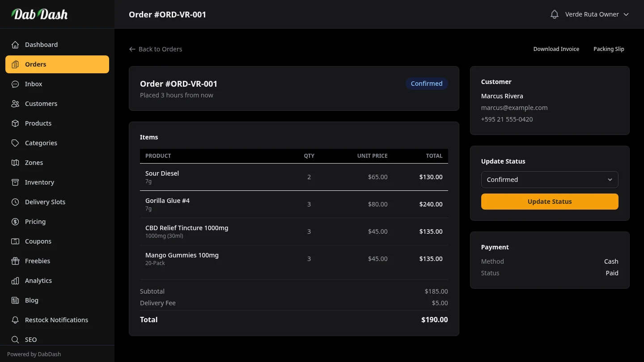The height and width of the screenshot is (362, 644).
Task: Click the Products box icon
Action: pyautogui.click(x=15, y=123)
